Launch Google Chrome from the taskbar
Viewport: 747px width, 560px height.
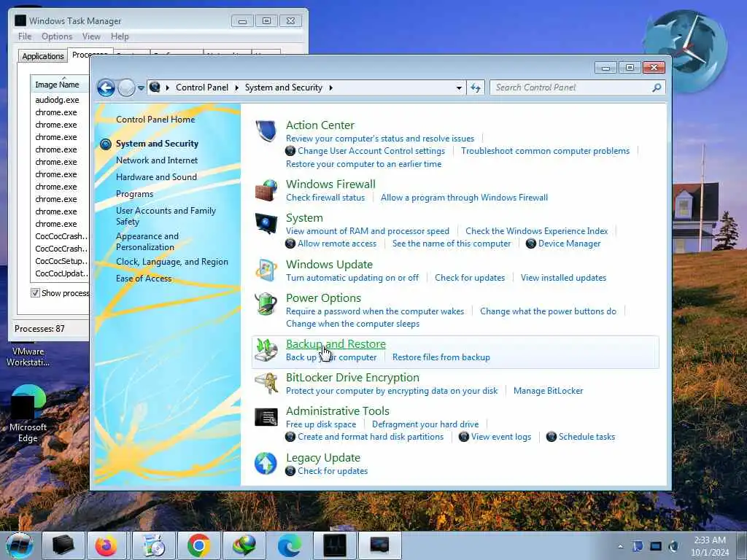(x=198, y=545)
